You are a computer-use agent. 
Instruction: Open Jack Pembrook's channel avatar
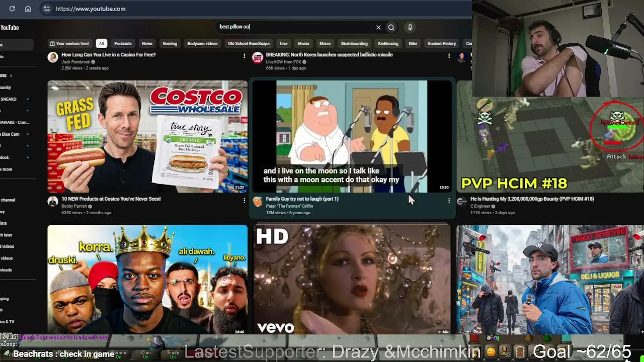53,57
